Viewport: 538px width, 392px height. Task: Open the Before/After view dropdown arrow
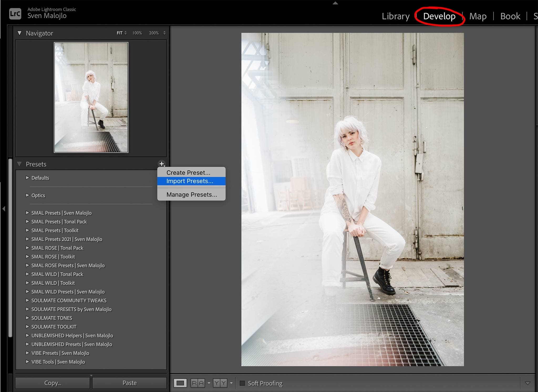(x=231, y=383)
